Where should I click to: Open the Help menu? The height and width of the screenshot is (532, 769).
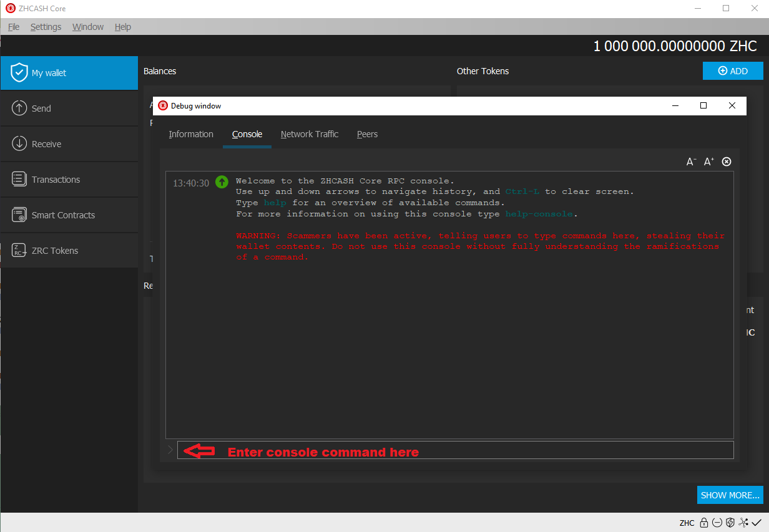tap(123, 27)
